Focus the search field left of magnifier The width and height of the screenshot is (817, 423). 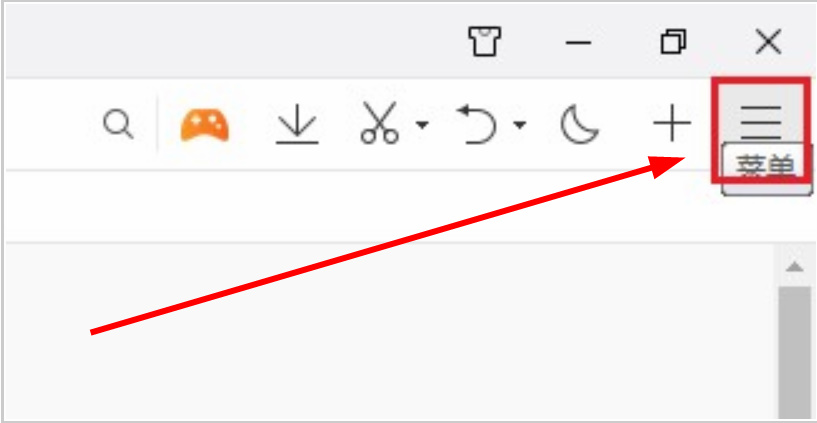(x=52, y=125)
